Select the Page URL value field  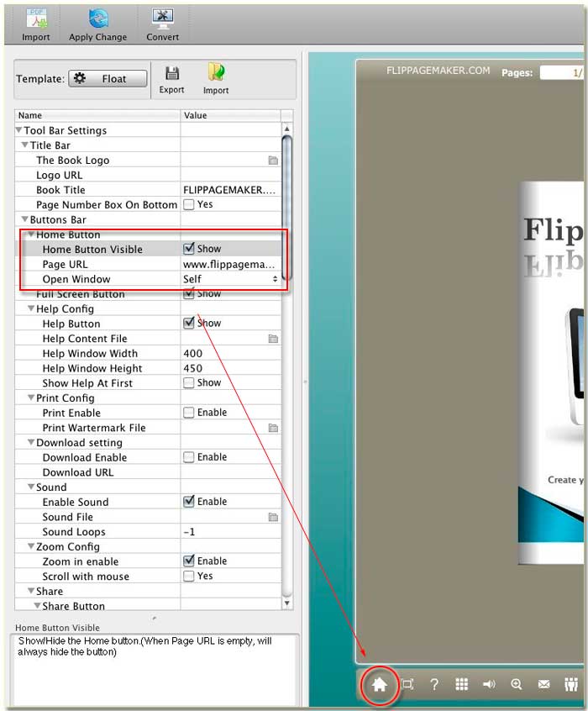[x=231, y=265]
